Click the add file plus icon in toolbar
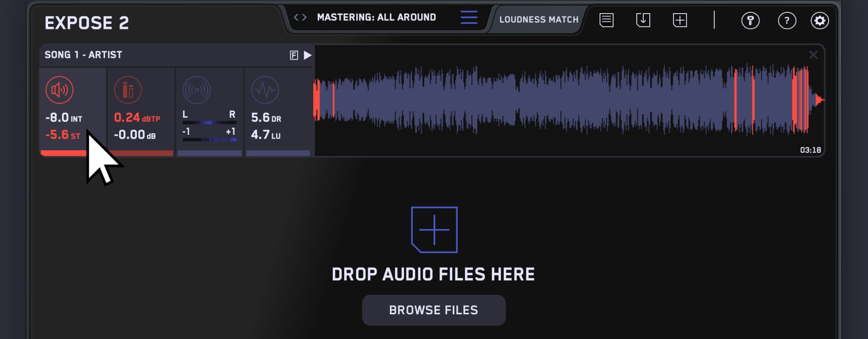 coord(680,20)
